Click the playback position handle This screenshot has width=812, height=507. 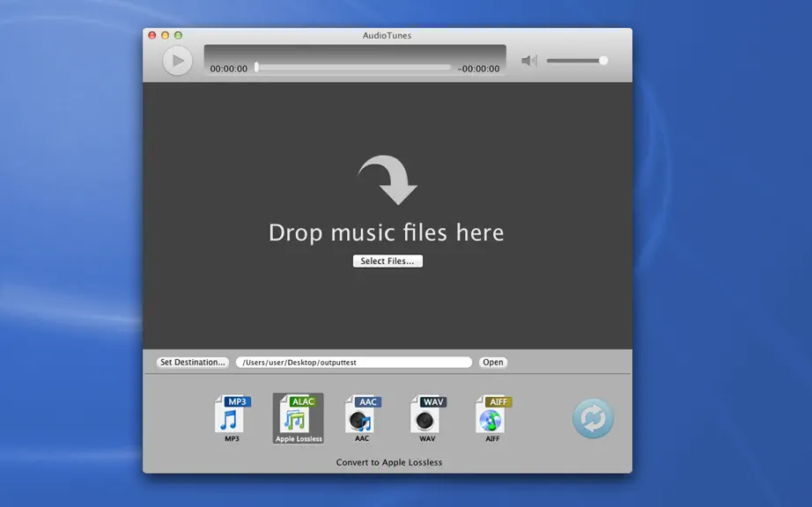[256, 67]
